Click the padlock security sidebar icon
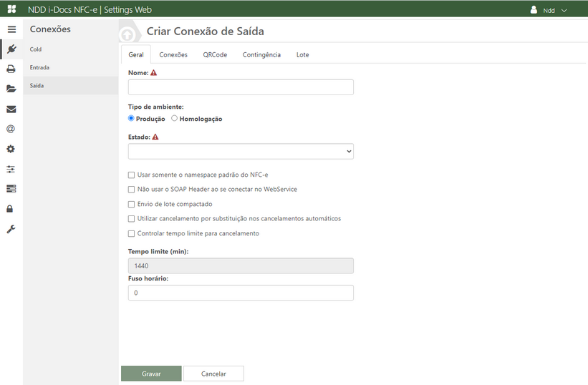Viewport: 588px width, 385px height. click(11, 209)
